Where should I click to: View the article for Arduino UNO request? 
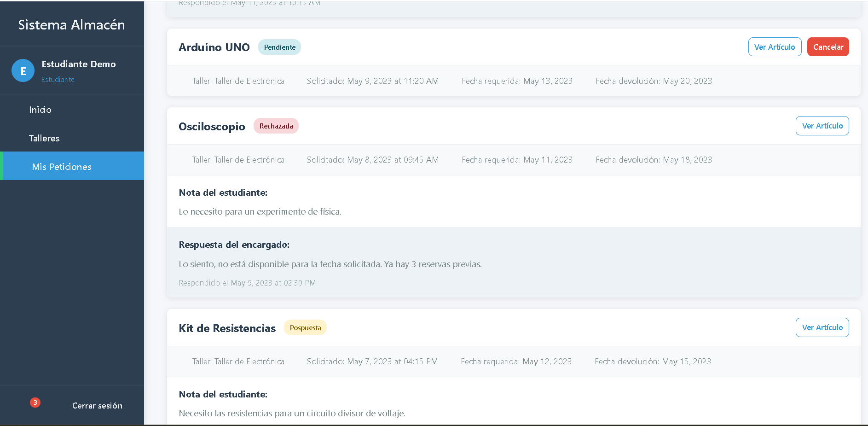775,47
